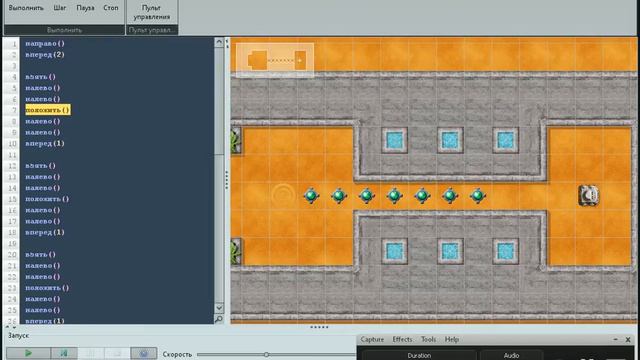Click the bottom-left blue tile target

[394, 251]
